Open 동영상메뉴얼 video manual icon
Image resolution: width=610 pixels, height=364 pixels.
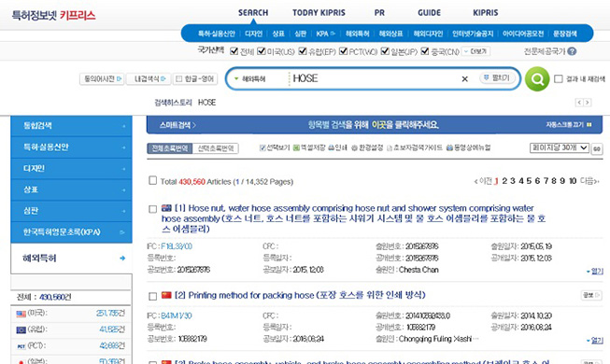click(x=449, y=147)
